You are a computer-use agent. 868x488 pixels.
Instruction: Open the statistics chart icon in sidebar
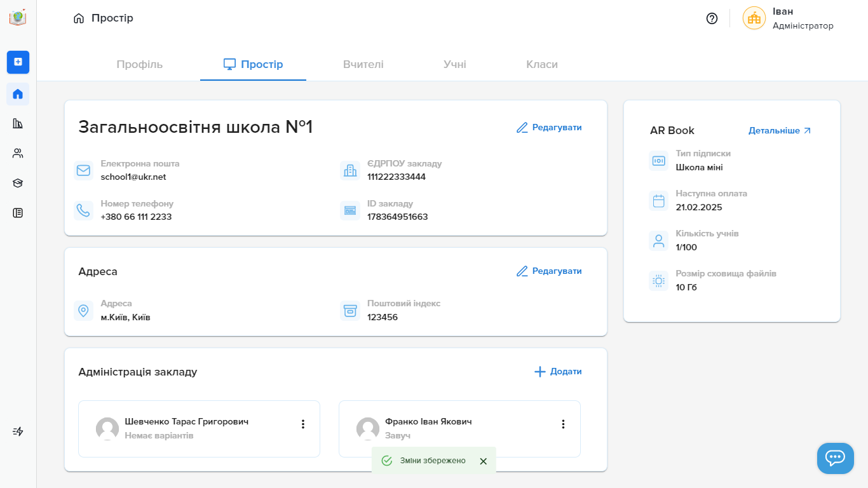click(x=18, y=123)
